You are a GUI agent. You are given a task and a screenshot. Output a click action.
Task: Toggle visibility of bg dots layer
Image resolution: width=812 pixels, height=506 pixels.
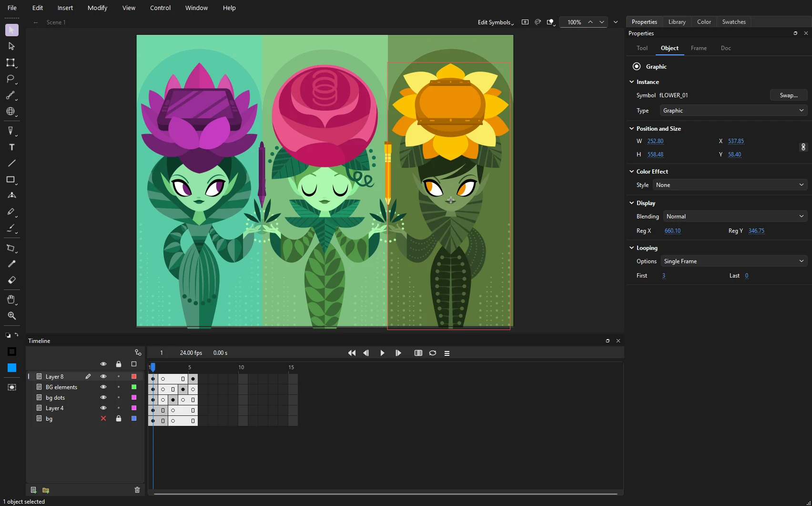pos(103,398)
